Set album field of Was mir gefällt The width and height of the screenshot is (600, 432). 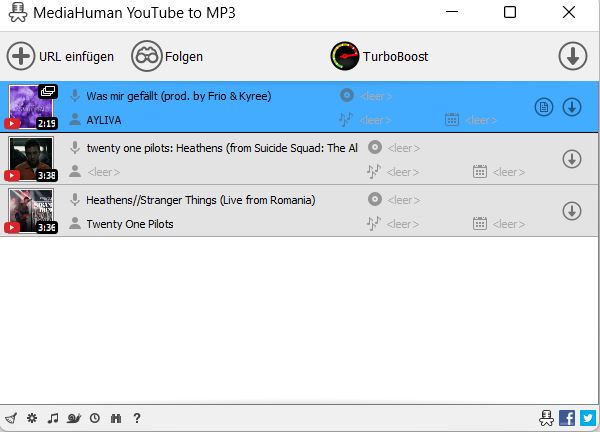(x=376, y=96)
